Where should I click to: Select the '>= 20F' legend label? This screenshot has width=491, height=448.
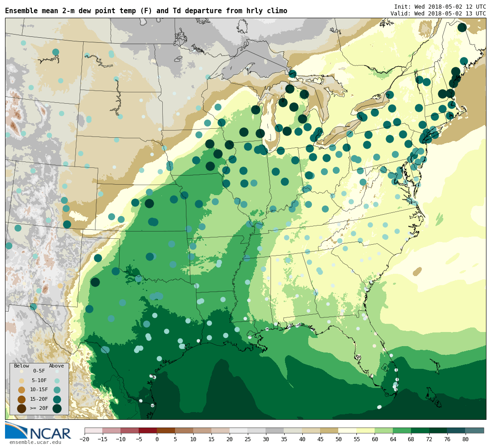[x=39, y=408]
